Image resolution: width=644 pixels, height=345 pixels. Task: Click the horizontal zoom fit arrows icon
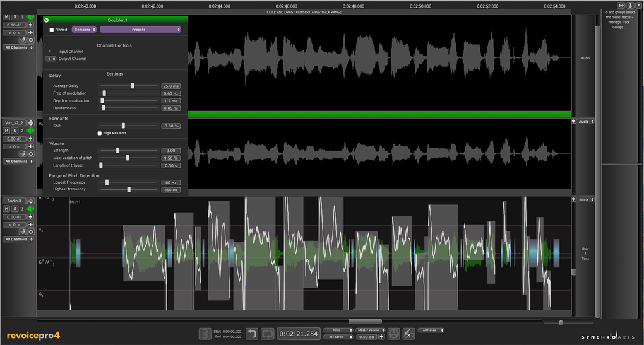(621, 5)
